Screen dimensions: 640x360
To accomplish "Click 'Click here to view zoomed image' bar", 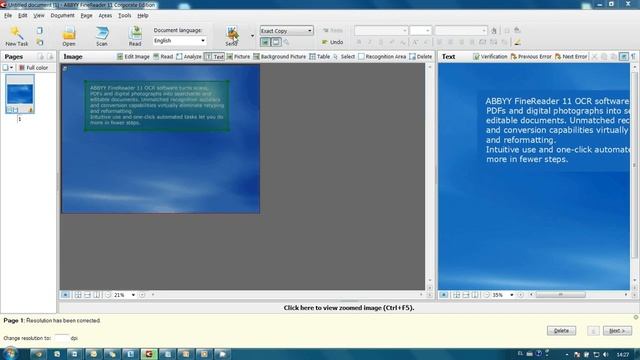I will point(349,308).
